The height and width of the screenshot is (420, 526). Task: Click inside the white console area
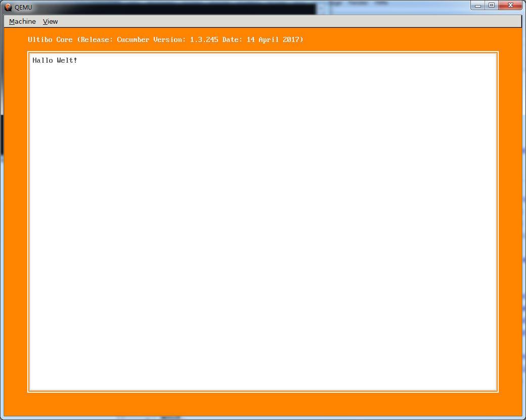(x=263, y=222)
